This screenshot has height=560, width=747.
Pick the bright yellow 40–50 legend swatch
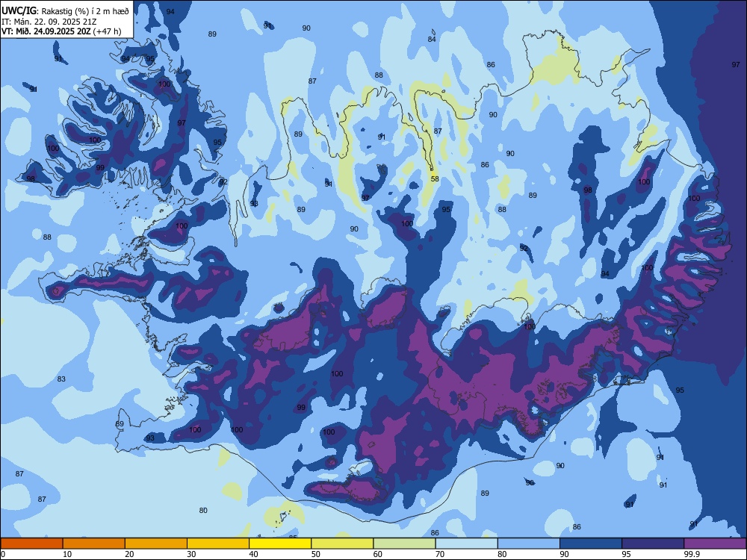(x=280, y=544)
